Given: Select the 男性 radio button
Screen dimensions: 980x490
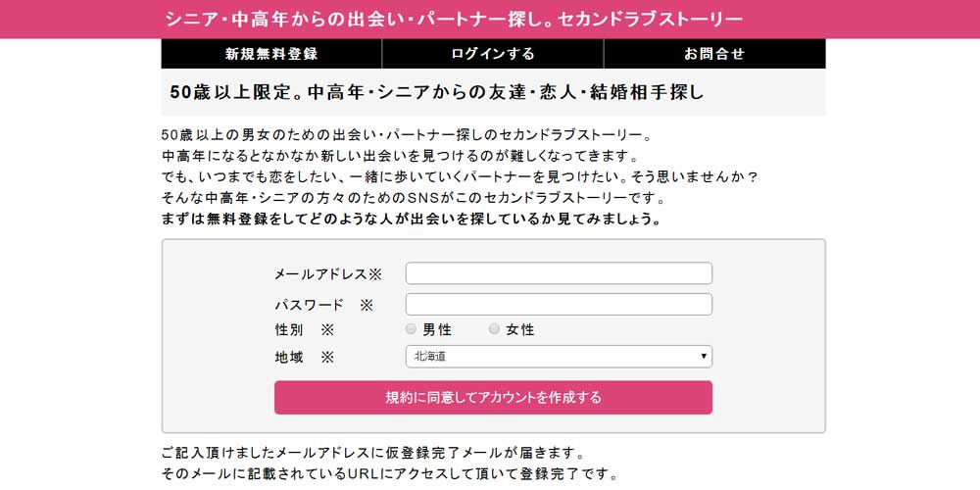Looking at the screenshot, I should pos(412,329).
